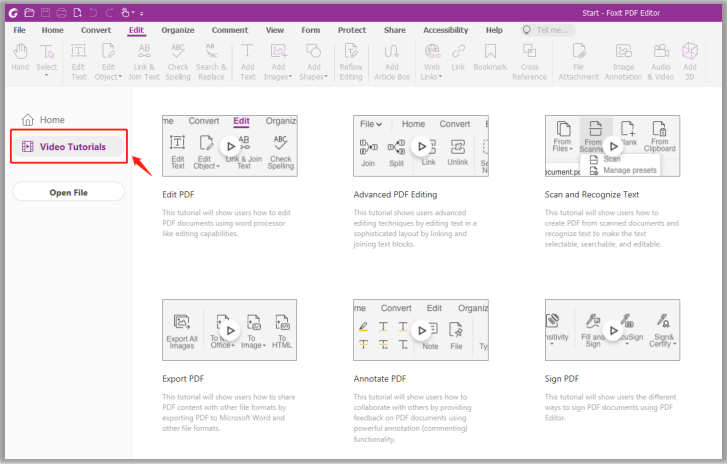The width and height of the screenshot is (727, 464).
Task: Play the Advanced PDF Editing tutorial
Action: 421,146
